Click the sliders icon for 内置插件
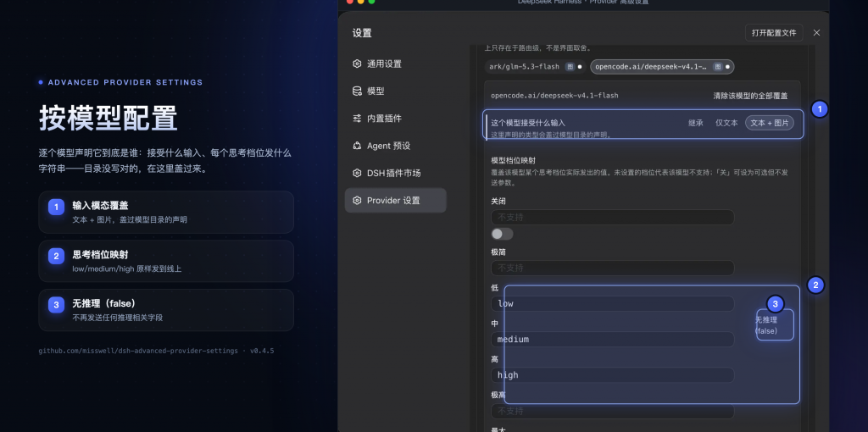The height and width of the screenshot is (432, 868). 357,119
